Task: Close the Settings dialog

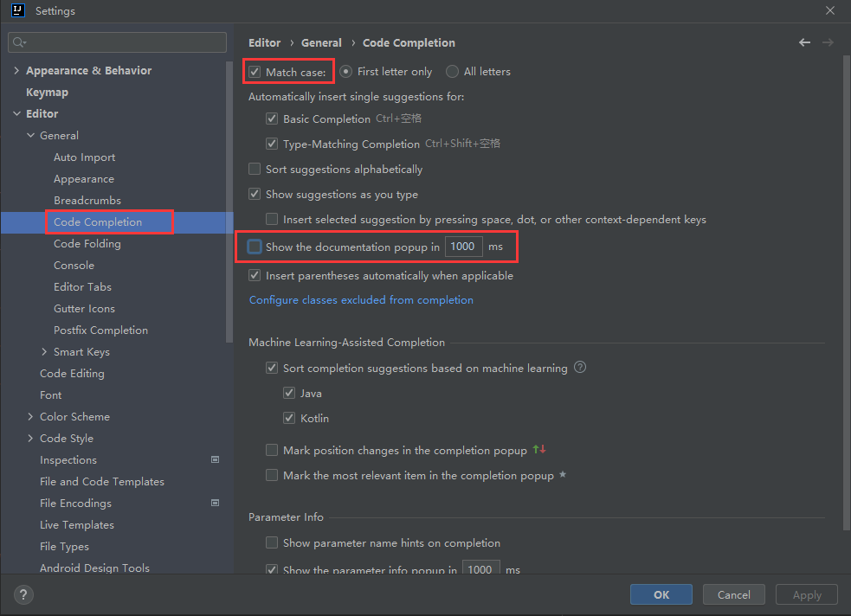Action: point(830,10)
